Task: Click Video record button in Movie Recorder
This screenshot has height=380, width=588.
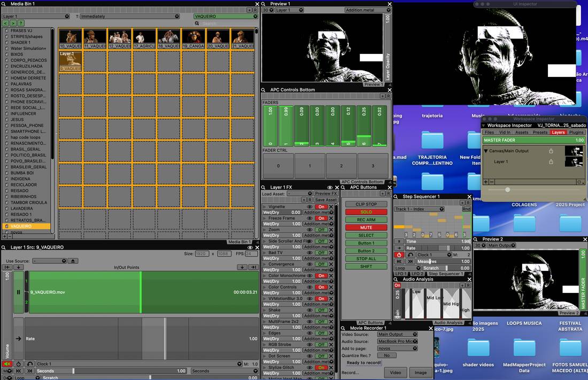Action: coord(395,373)
